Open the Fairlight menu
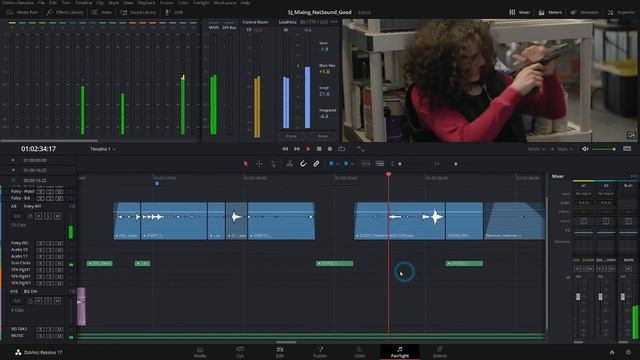The width and height of the screenshot is (640, 360). 201,3
